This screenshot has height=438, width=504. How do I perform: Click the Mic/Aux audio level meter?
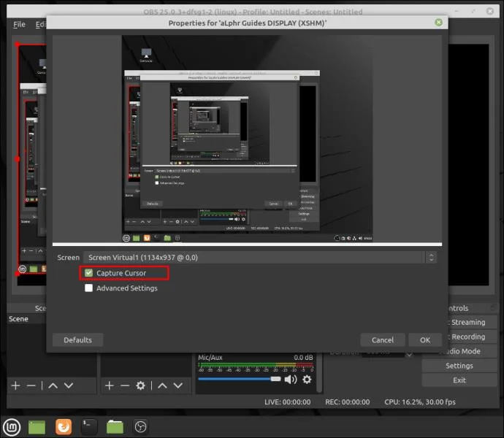click(x=256, y=366)
